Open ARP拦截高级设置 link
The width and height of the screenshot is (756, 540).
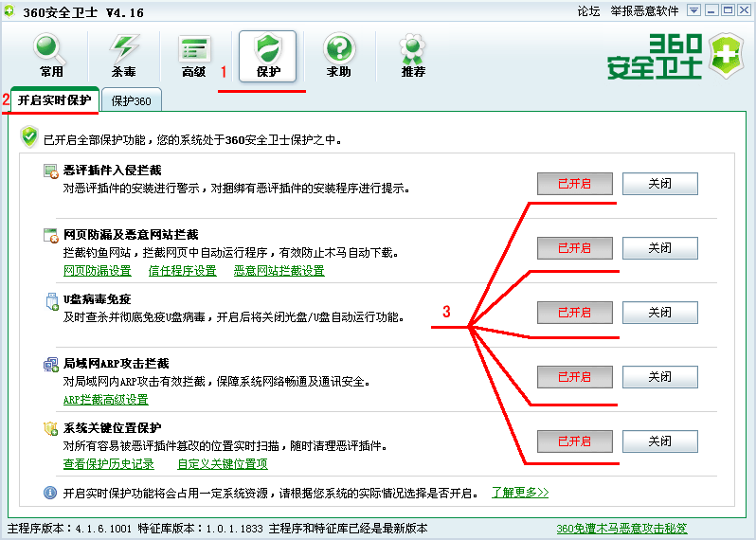[105, 400]
